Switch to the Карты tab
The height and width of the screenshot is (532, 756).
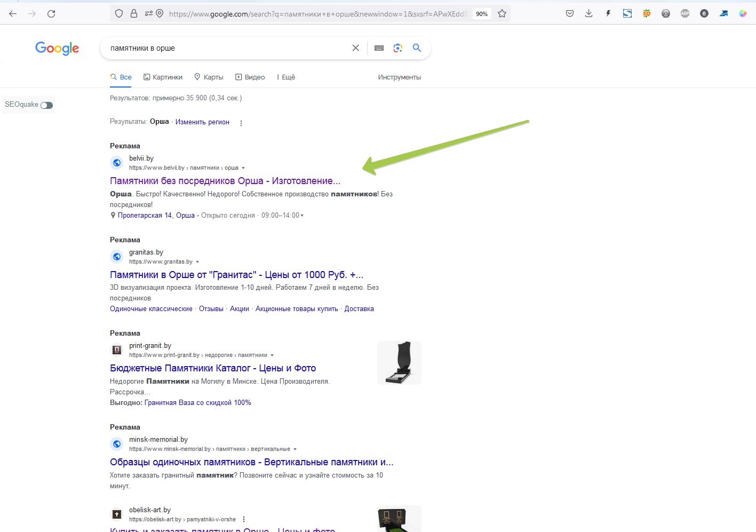(209, 77)
